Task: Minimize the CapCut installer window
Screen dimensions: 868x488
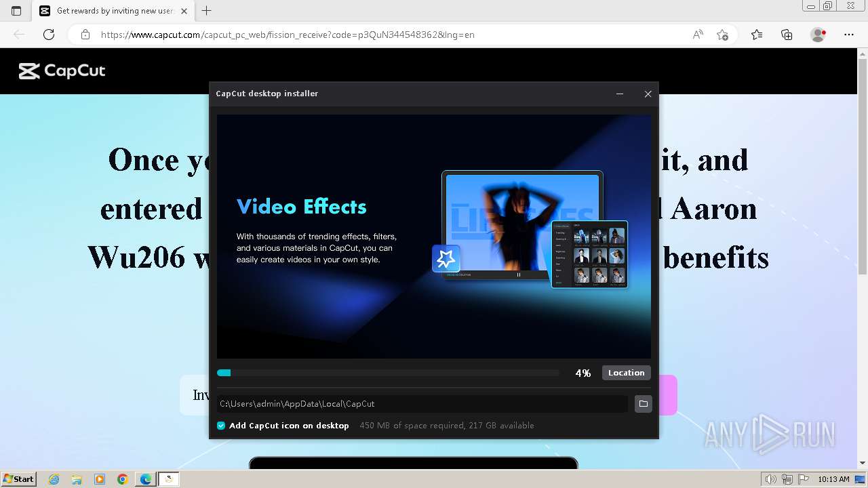Action: 620,94
